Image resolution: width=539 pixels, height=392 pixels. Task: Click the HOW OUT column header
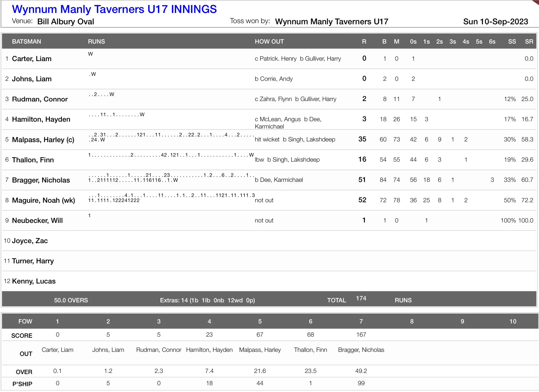(269, 42)
